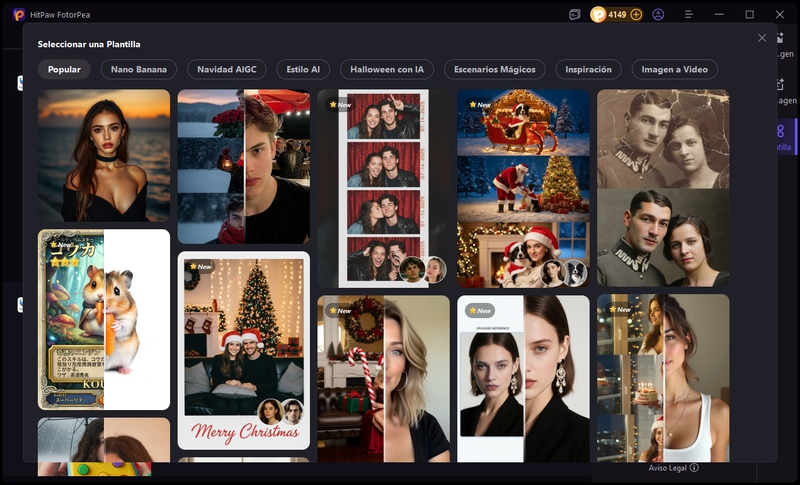
Task: Select the snowy roses man template
Action: pos(244,167)
